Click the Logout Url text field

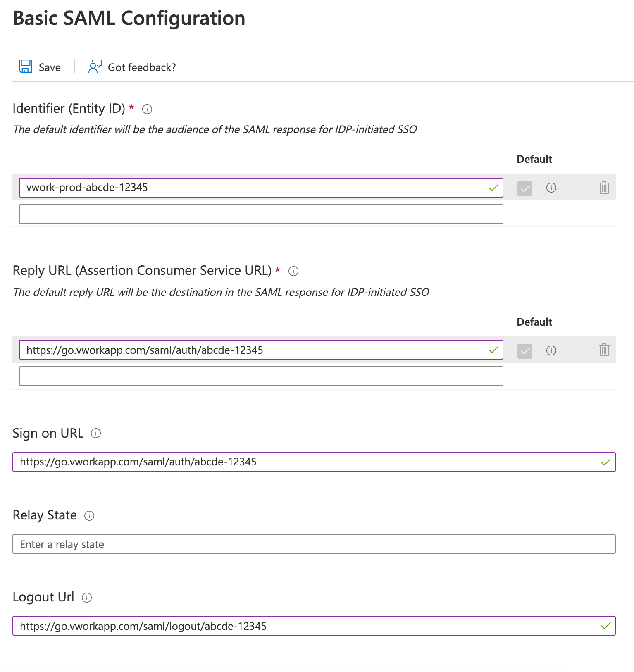(x=306, y=626)
